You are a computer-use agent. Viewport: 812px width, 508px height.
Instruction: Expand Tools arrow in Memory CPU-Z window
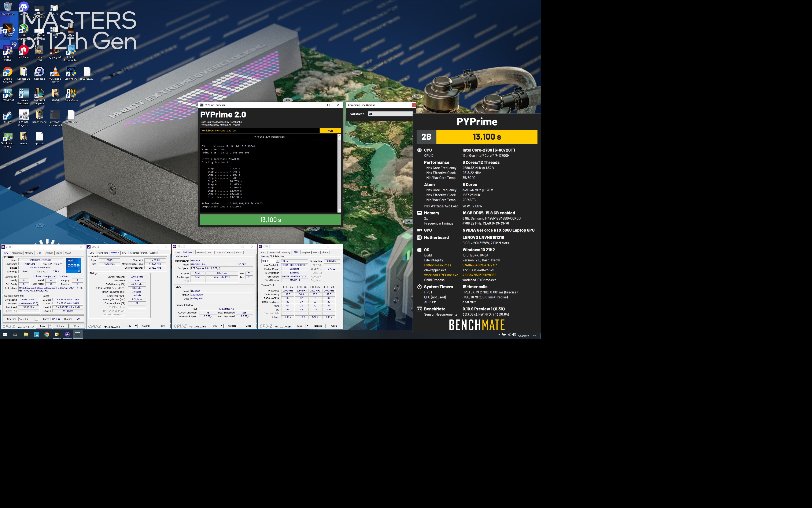coord(136,326)
